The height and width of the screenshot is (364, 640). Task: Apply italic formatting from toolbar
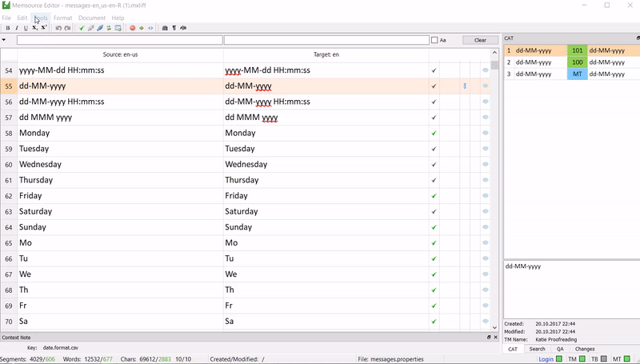coord(17,28)
